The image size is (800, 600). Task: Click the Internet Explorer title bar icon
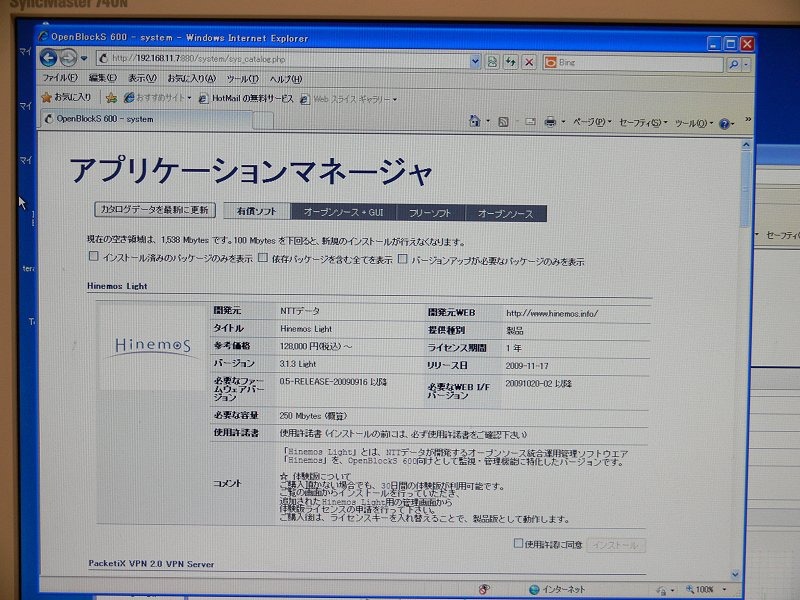tap(44, 36)
